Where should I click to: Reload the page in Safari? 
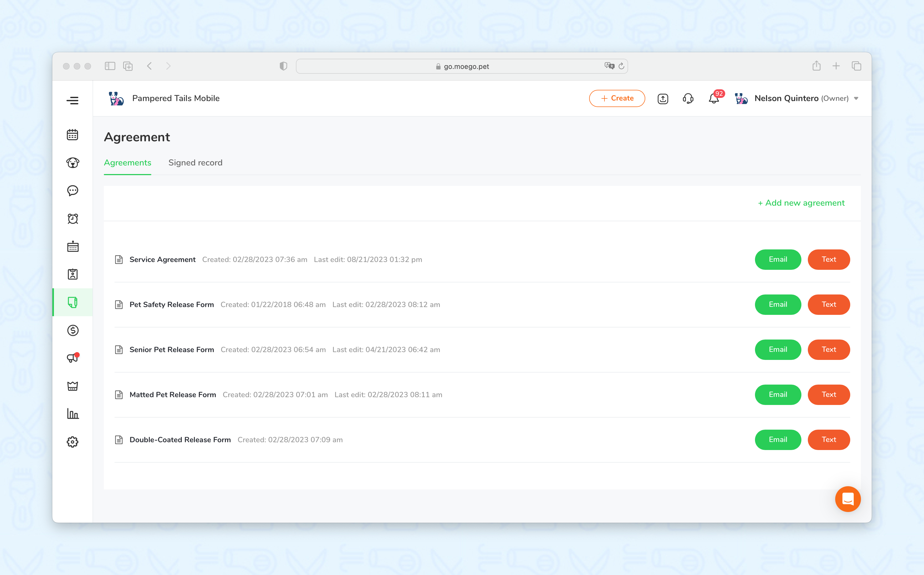[622, 66]
